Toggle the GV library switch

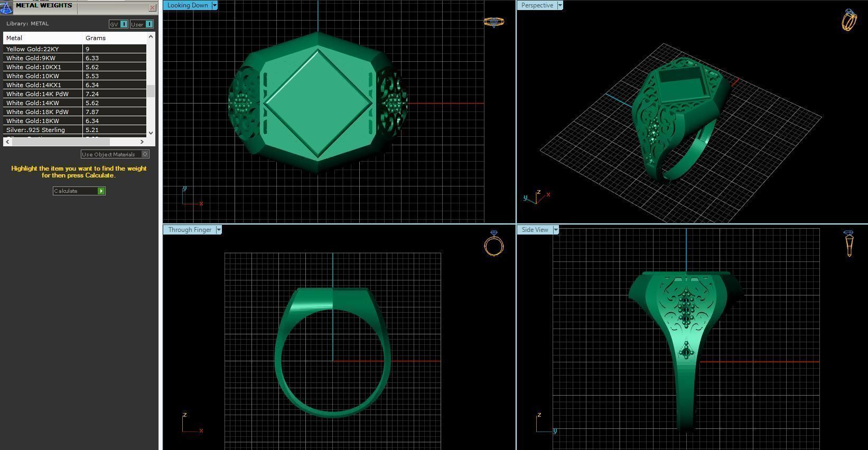point(118,24)
